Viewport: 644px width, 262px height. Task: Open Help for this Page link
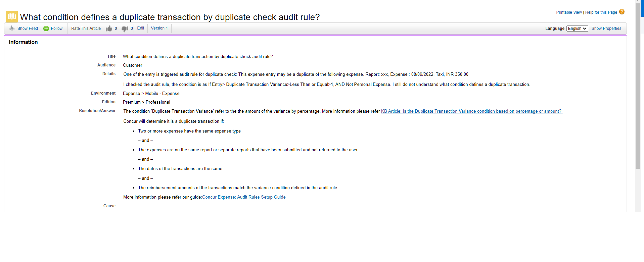(x=601, y=12)
